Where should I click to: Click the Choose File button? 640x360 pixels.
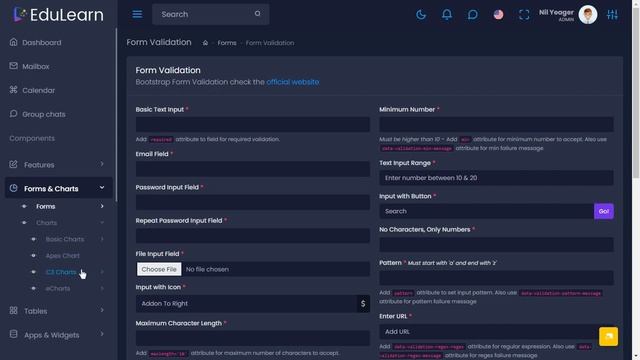pos(159,269)
